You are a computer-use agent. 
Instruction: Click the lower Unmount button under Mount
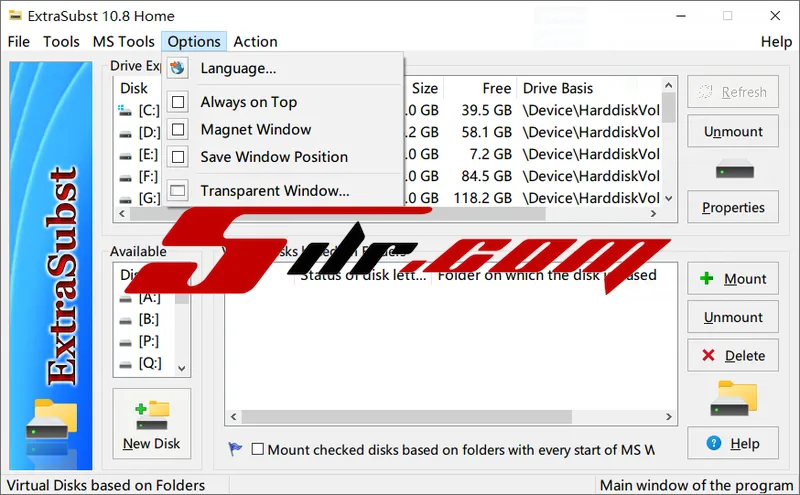coord(733,317)
